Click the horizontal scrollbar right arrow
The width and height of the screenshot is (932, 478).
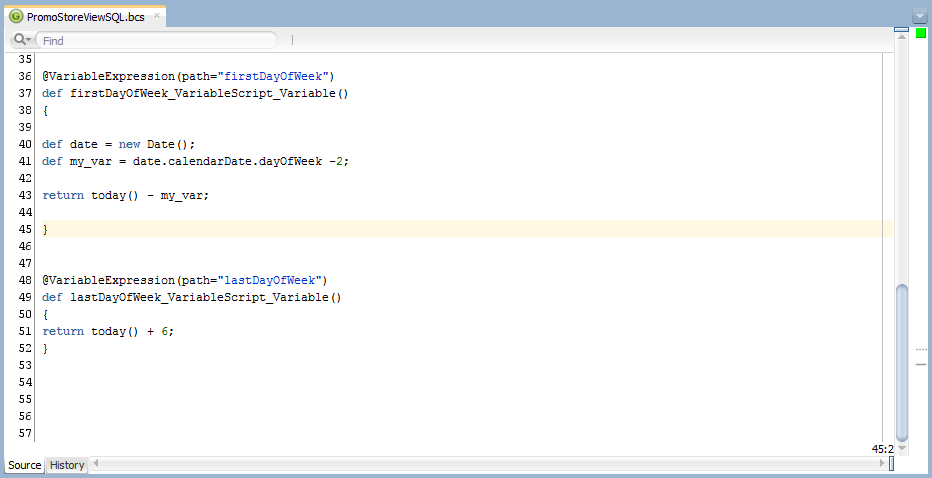(884, 465)
